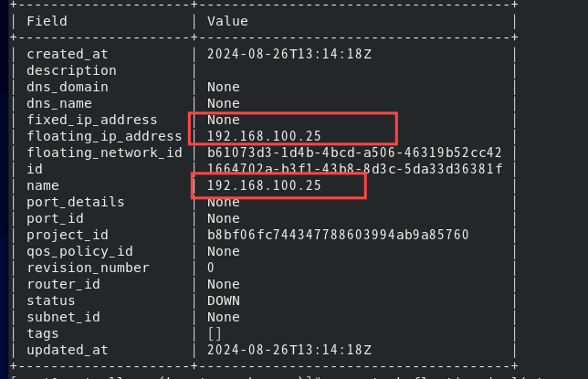The image size is (588, 379).
Task: Select the project_id hash value
Action: tap(338, 235)
